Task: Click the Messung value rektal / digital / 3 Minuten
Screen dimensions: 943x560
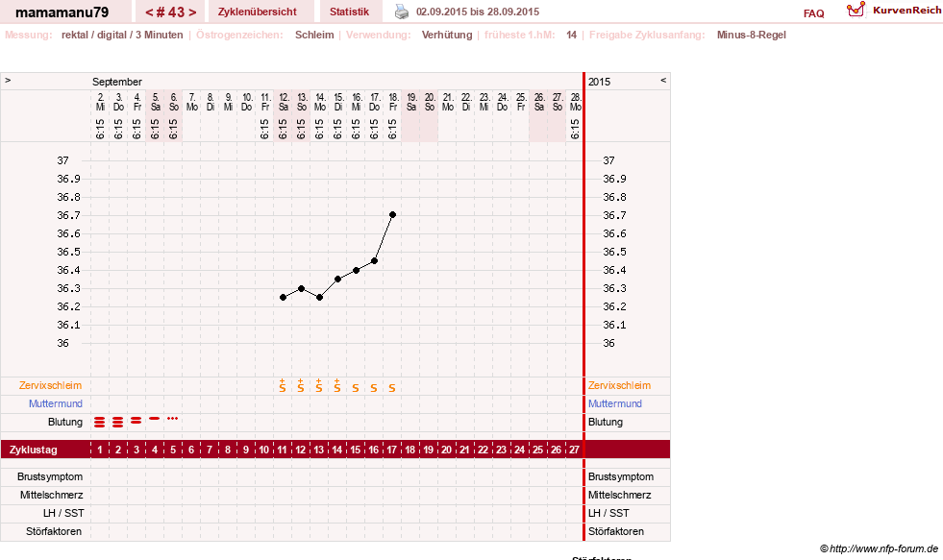Action: [122, 35]
